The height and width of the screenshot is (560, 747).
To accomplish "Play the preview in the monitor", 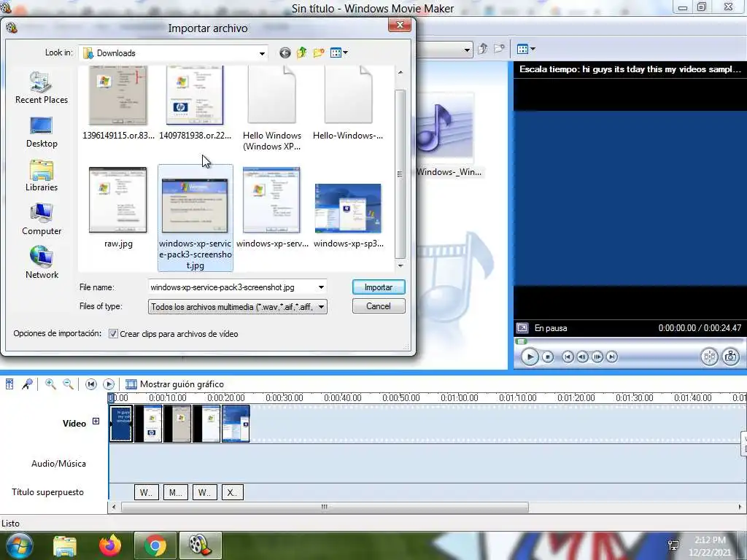I will (x=530, y=357).
